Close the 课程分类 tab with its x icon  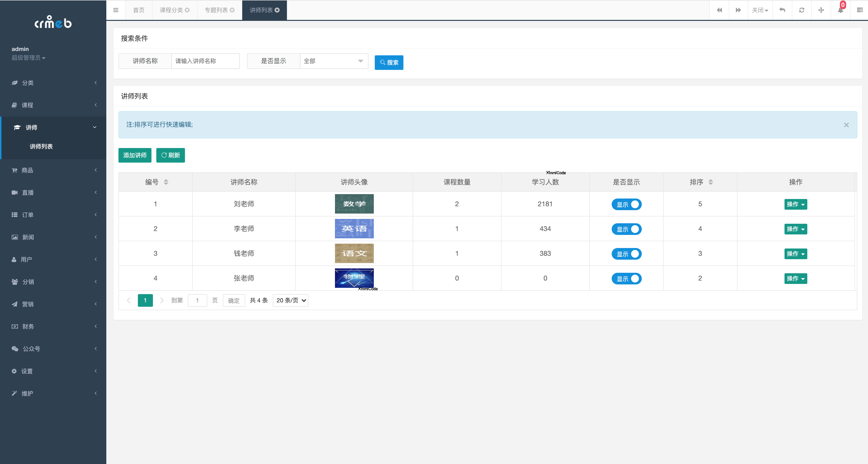pyautogui.click(x=187, y=10)
